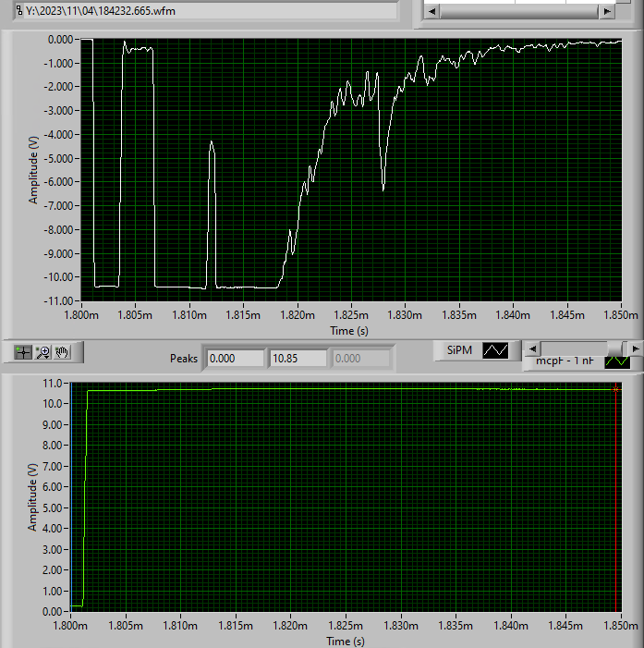
Task: Click the 1.825m x-axis value in upper graph
Action: tap(351, 315)
